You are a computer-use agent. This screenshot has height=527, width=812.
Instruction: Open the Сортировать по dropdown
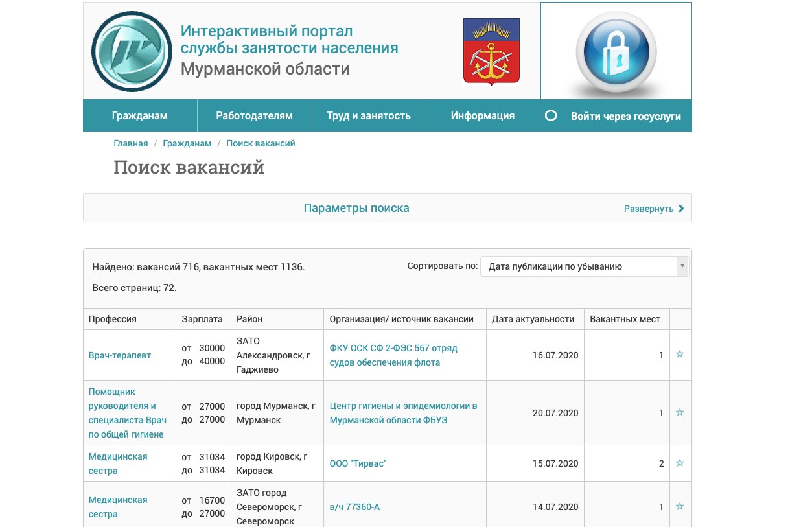pos(585,266)
